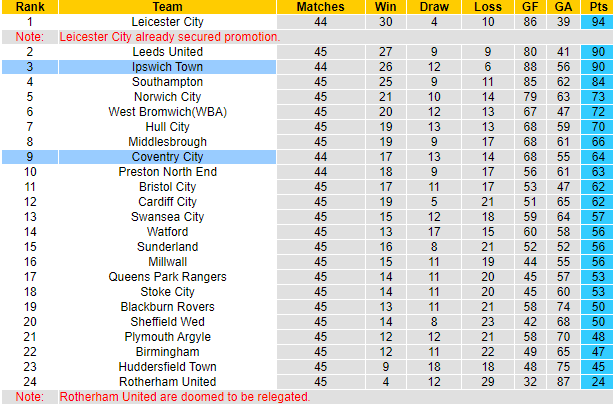Click the Win column header

(385, 7)
